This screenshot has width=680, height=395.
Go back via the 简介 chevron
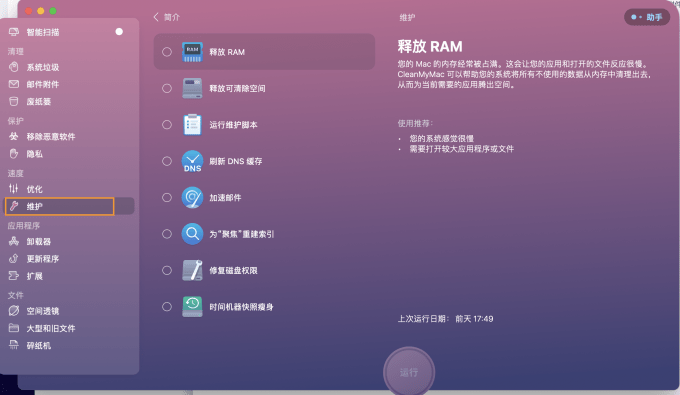[x=156, y=17]
